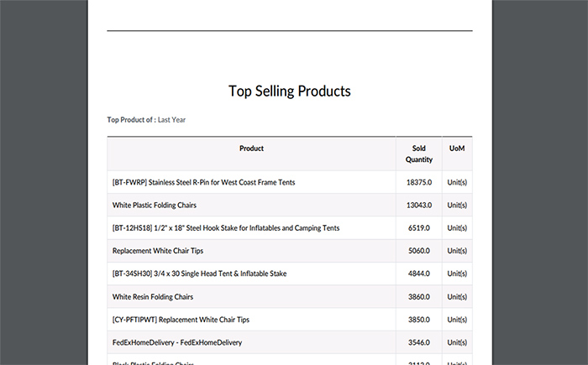Click the 13043.0 quantity cell
Image resolution: width=588 pixels, height=365 pixels.
[419, 206]
